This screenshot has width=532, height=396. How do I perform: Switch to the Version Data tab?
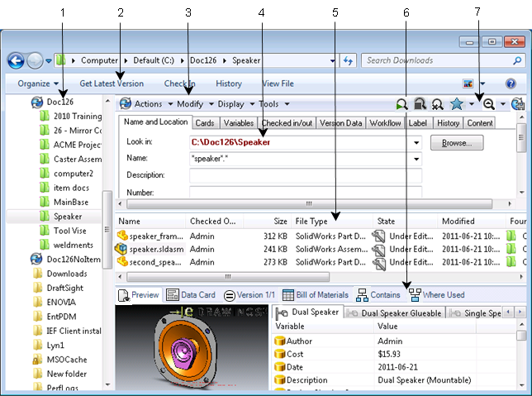click(x=340, y=123)
